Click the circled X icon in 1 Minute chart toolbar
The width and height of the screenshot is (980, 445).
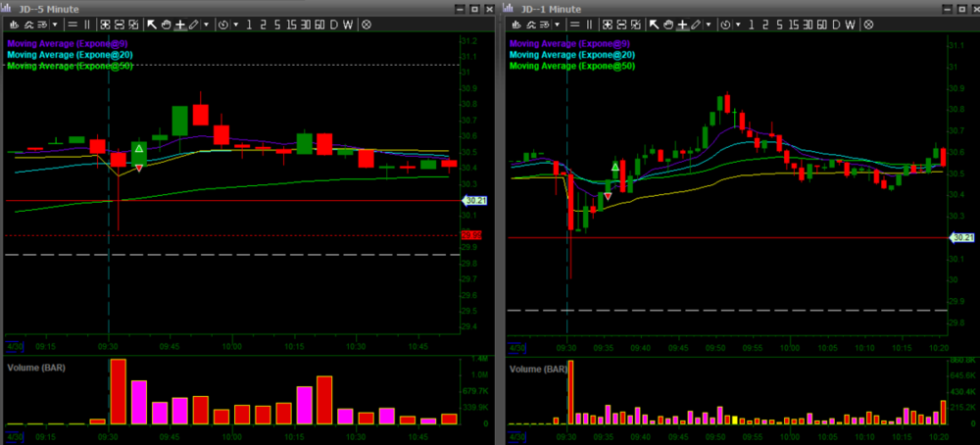(869, 24)
